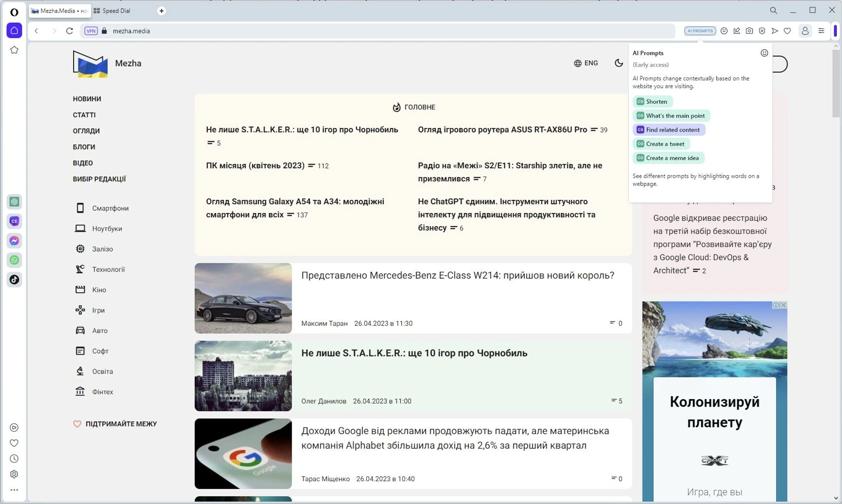Viewport: 842px width, 504px height.
Task: Click the Shorten AI prompt
Action: pyautogui.click(x=653, y=102)
